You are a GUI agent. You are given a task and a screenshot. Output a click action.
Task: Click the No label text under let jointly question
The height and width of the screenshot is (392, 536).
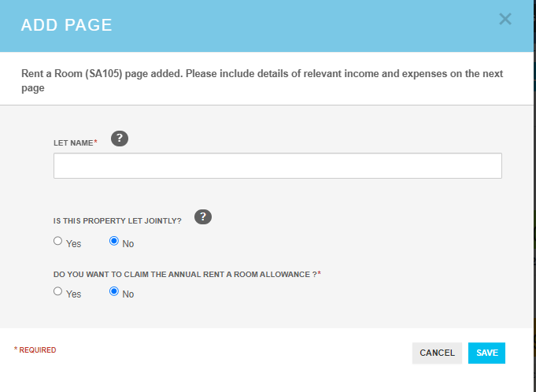coord(128,244)
